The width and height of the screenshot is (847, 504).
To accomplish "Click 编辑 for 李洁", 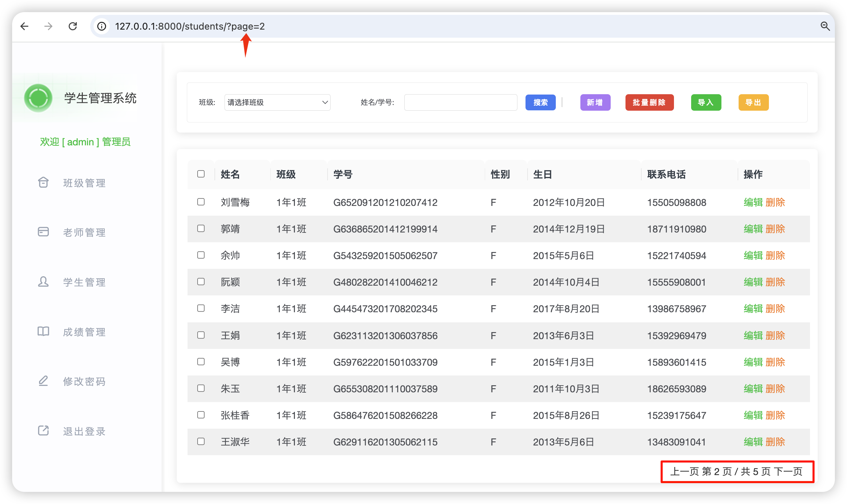I will (x=753, y=309).
